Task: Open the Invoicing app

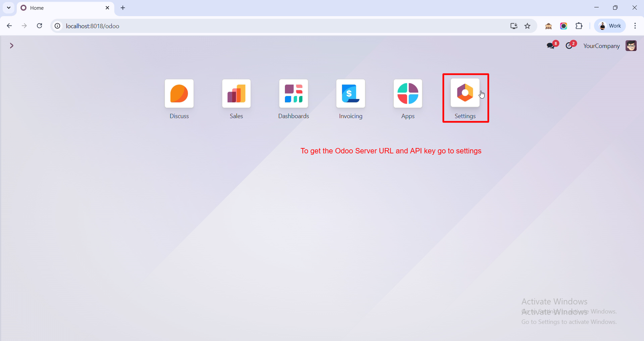Action: [x=351, y=93]
